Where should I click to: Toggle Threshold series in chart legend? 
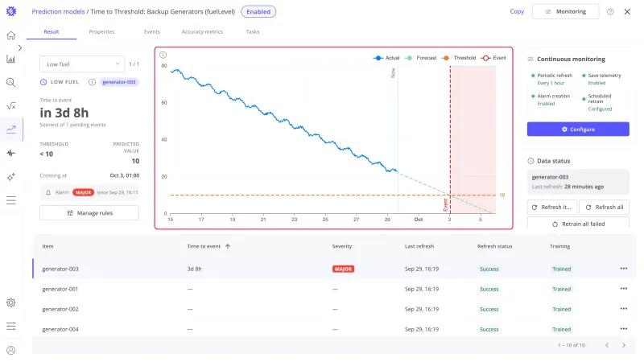point(458,58)
